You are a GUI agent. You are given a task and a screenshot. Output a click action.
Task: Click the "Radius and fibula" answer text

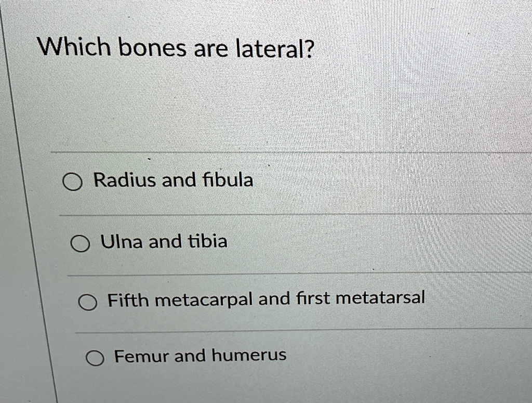point(172,180)
